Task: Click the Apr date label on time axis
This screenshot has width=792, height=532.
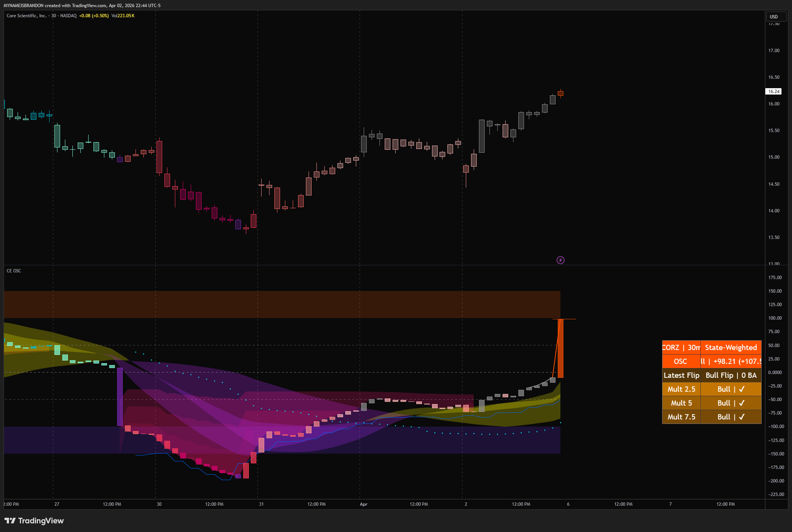Action: 363,504
